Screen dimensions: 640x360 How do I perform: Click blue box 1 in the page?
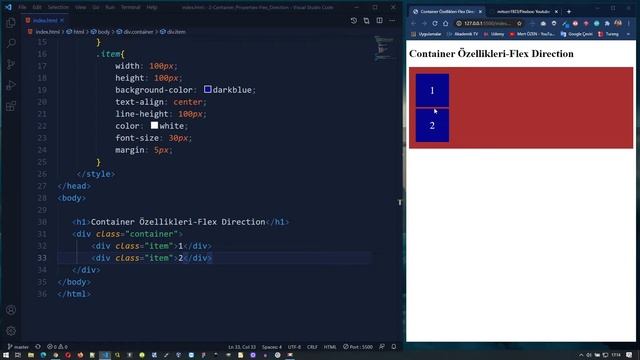(432, 90)
